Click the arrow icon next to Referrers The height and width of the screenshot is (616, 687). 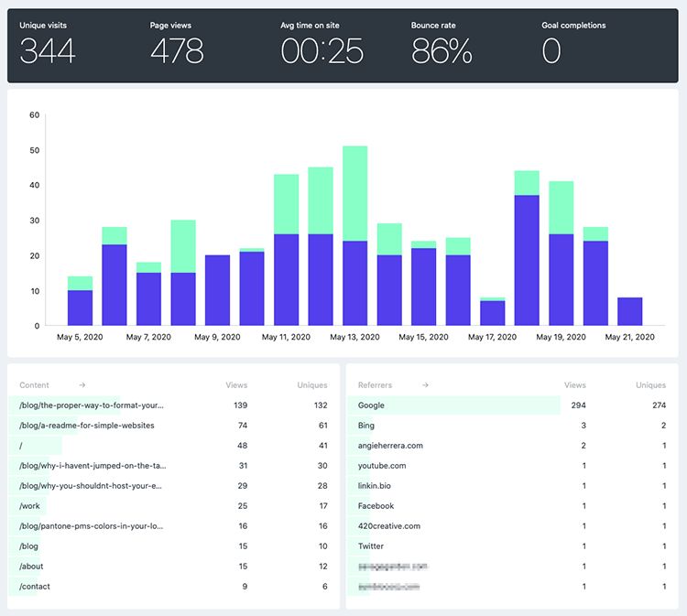point(425,385)
